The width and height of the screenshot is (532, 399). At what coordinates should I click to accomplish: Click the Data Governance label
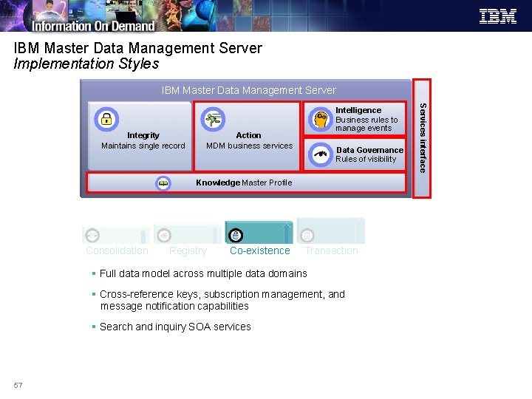tap(370, 150)
